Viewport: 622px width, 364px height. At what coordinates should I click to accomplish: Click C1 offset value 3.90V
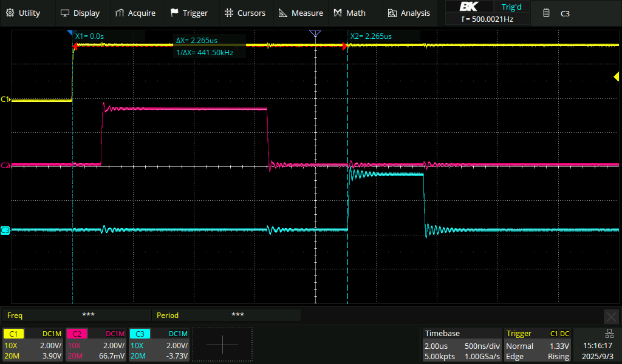52,356
